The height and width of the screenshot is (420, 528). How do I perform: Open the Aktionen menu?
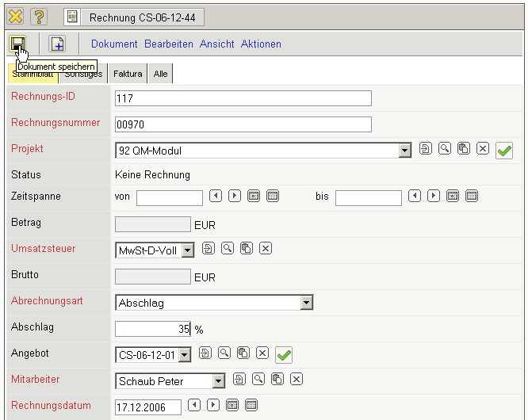(261, 44)
